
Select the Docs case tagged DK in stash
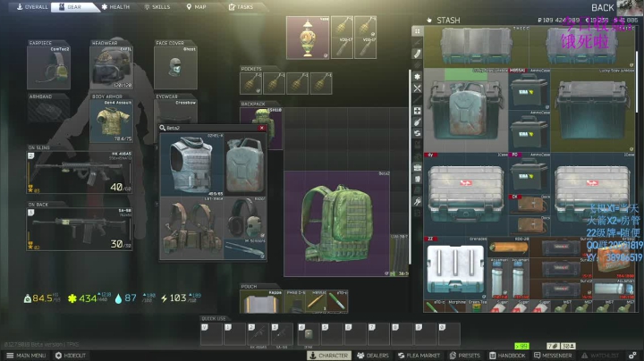click(x=529, y=205)
